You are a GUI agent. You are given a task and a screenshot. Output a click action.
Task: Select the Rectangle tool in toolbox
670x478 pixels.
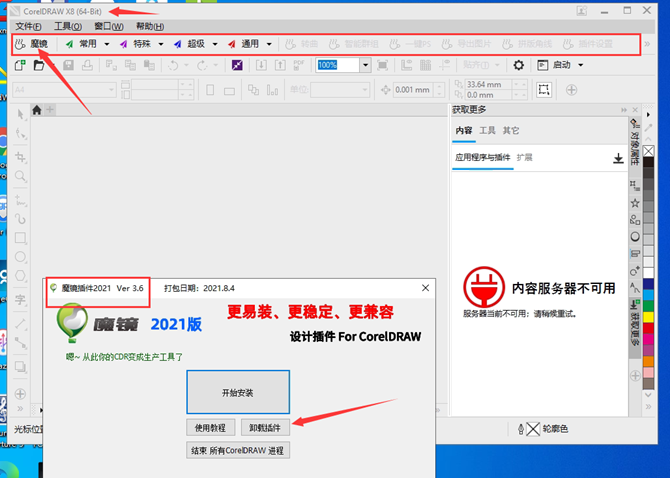point(20,238)
